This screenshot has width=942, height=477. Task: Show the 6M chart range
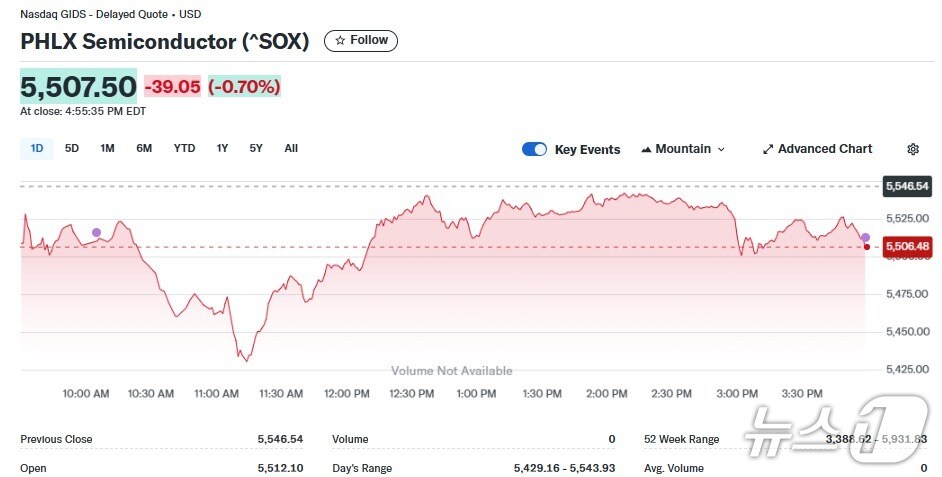(144, 148)
